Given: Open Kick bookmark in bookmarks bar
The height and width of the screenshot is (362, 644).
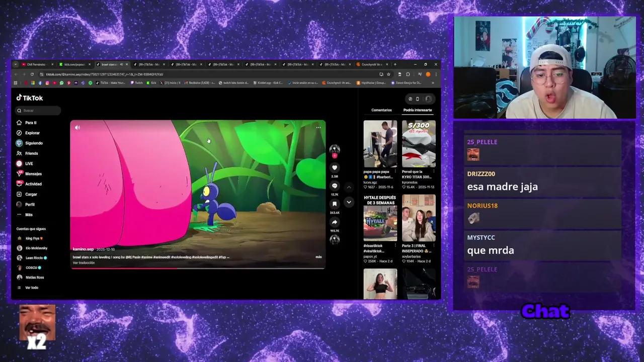Looking at the screenshot, I should point(151,83).
